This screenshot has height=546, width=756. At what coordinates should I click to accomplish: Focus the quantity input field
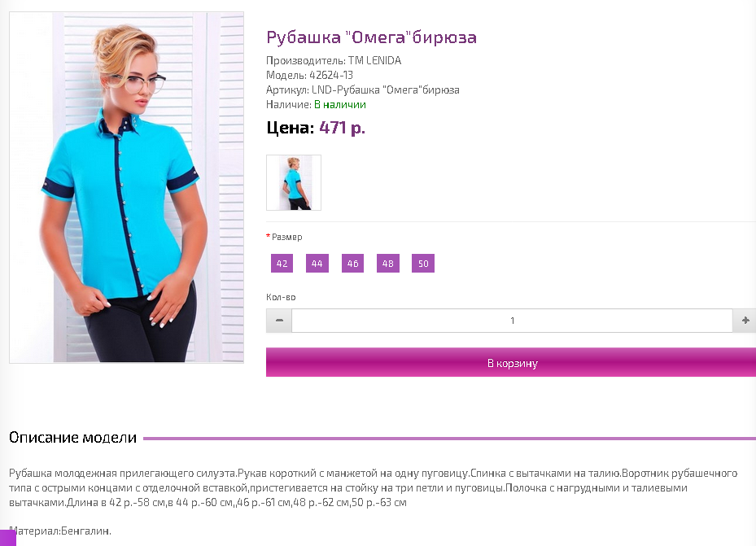(512, 321)
